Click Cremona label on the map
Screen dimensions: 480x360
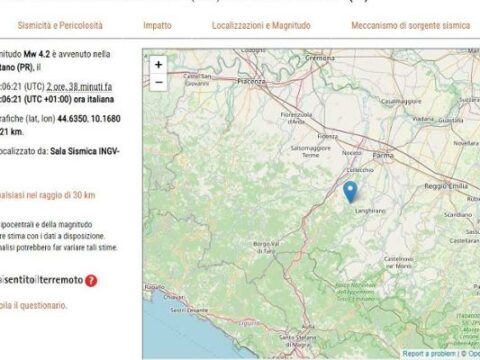320,58
